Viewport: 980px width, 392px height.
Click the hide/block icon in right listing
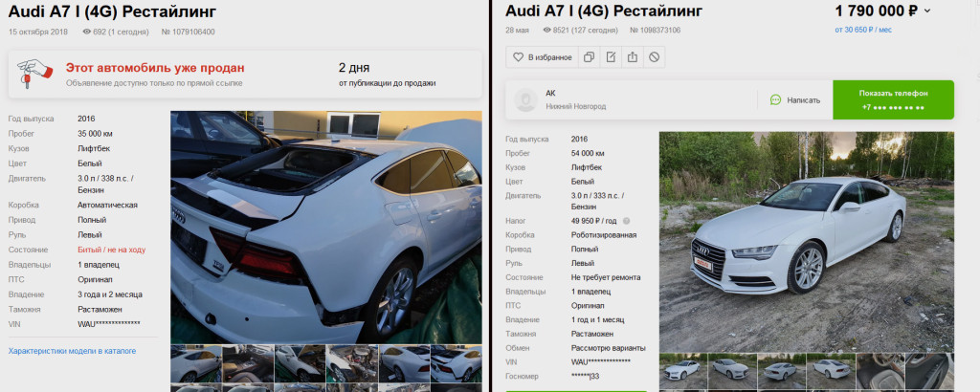(x=654, y=56)
